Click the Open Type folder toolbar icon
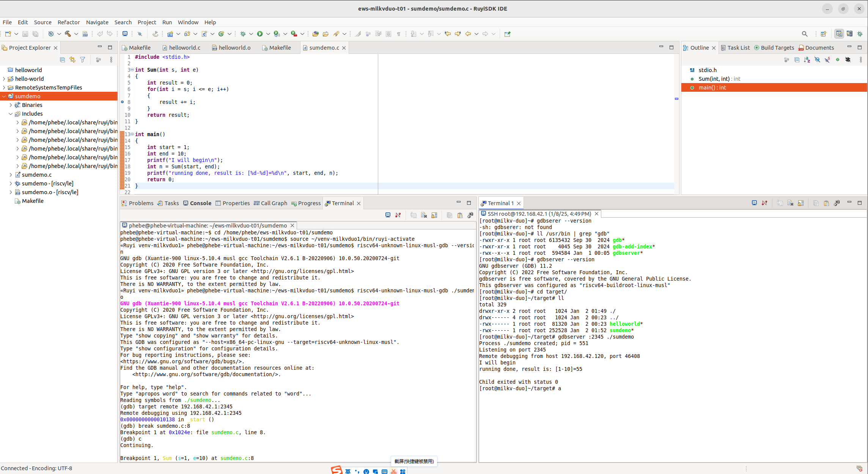This screenshot has width=868, height=474. 315,34
